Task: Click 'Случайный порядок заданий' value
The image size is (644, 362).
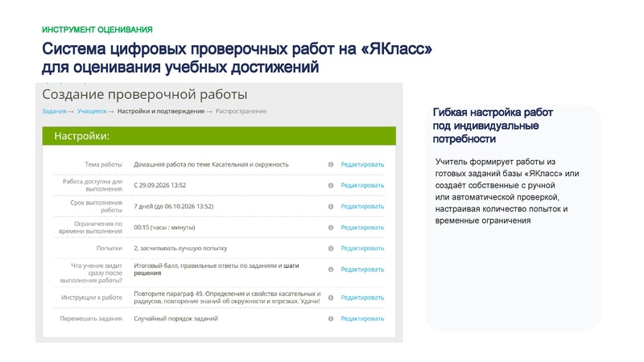Action: click(175, 319)
